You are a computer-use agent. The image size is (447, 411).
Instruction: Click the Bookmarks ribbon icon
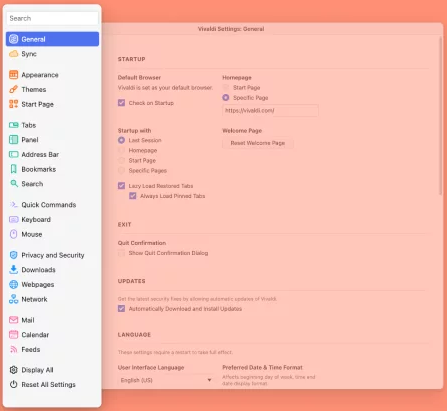coord(14,169)
